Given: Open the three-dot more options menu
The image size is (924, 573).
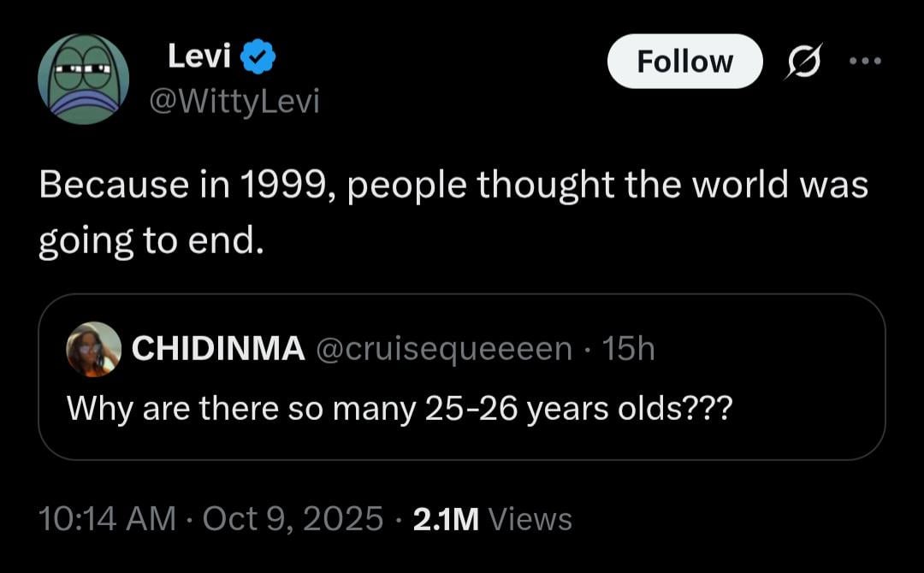Looking at the screenshot, I should pos(865,62).
